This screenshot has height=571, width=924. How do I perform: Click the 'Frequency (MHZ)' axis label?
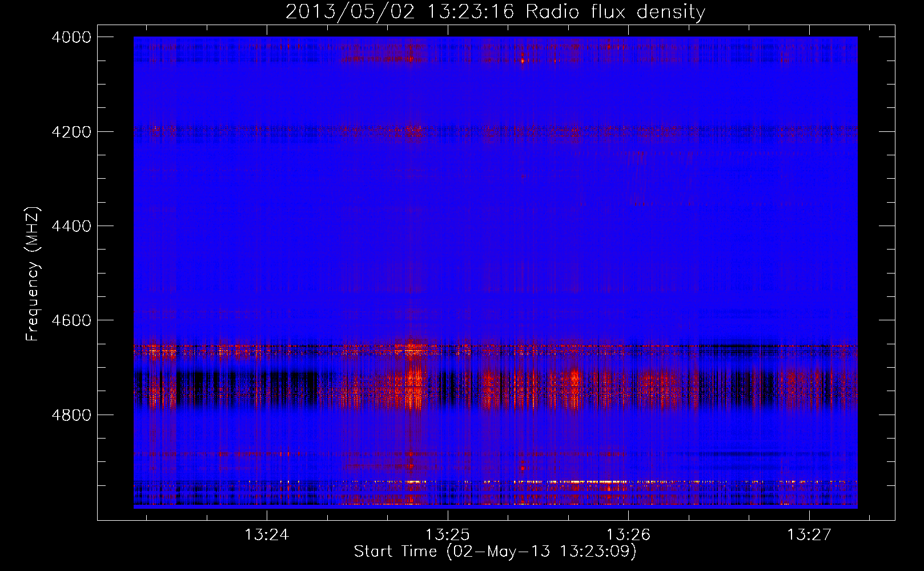coord(33,274)
